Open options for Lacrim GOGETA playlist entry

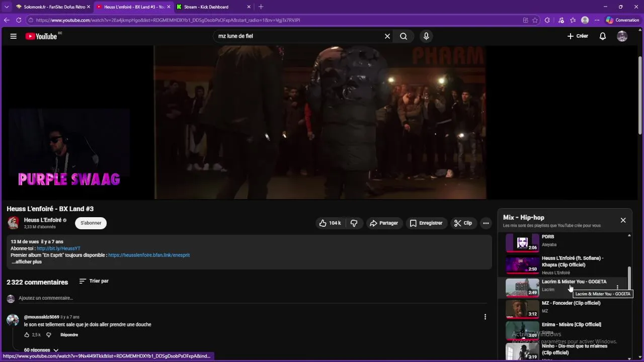pyautogui.click(x=617, y=288)
